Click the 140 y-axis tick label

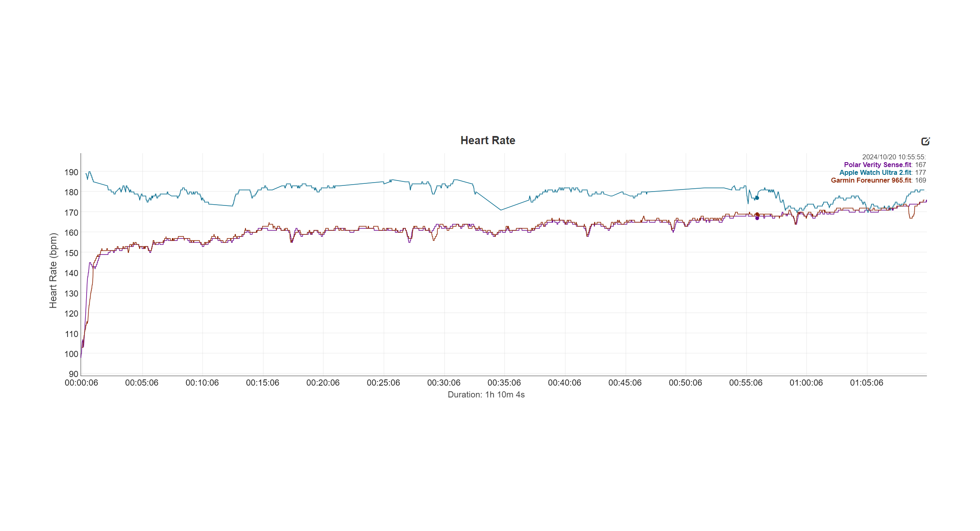coord(71,273)
